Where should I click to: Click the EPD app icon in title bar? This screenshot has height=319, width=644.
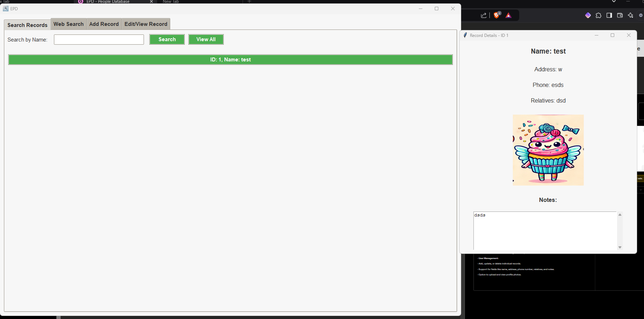coord(6,9)
